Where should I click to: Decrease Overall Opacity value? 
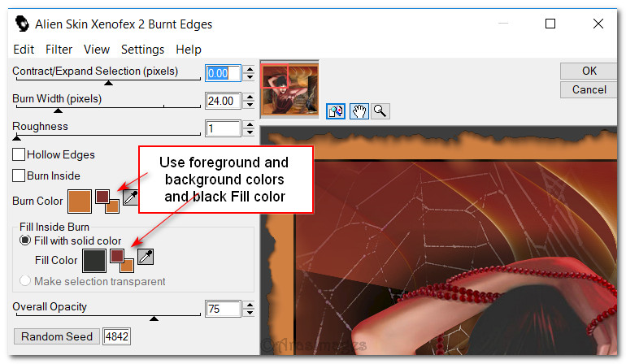(250, 313)
